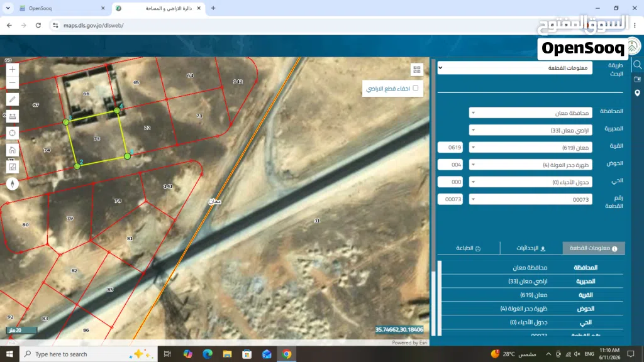Show hidden system tray icons
Screen dimensions: 644x362
click(x=548, y=354)
